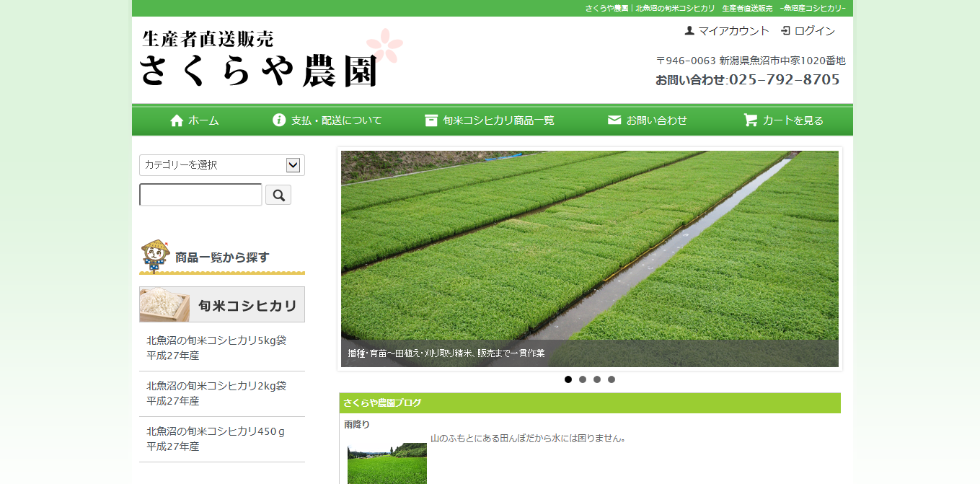The height and width of the screenshot is (484, 980).
Task: Click the 雨降り blog post thumbnail
Action: click(x=387, y=463)
